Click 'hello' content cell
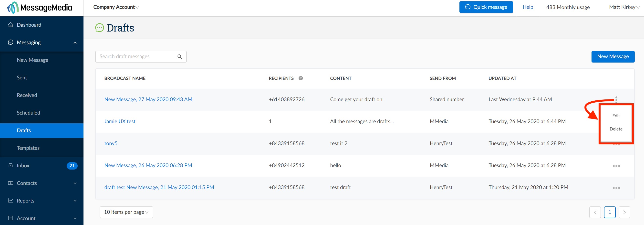The width and height of the screenshot is (644, 225). point(335,165)
